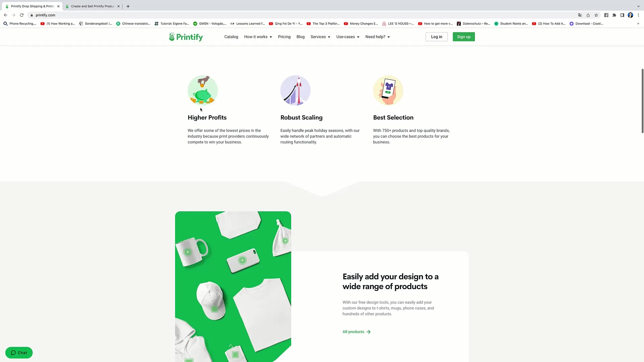Image resolution: width=644 pixels, height=362 pixels.
Task: Select the Pricing tab
Action: pyautogui.click(x=283, y=36)
